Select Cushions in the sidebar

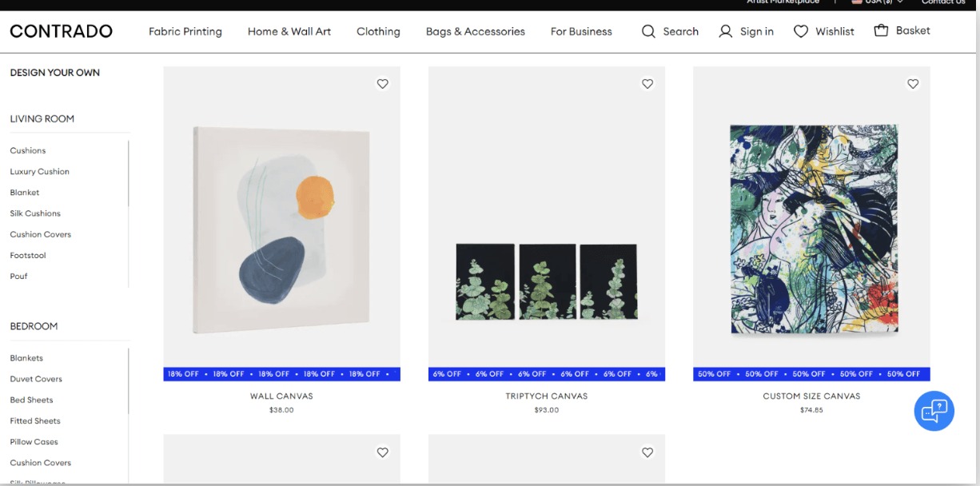[x=28, y=150]
